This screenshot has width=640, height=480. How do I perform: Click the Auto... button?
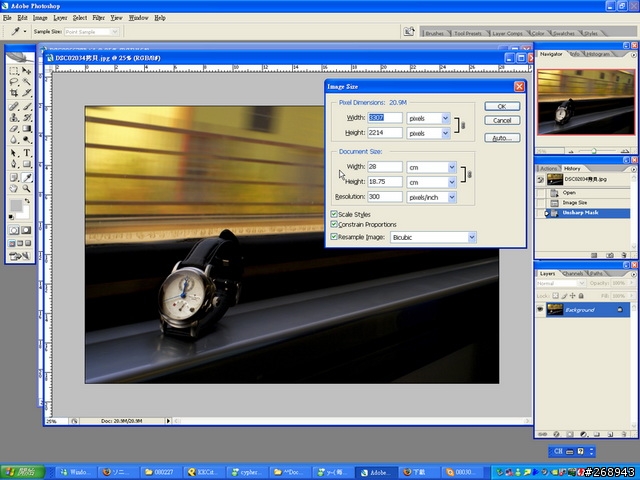coord(502,138)
